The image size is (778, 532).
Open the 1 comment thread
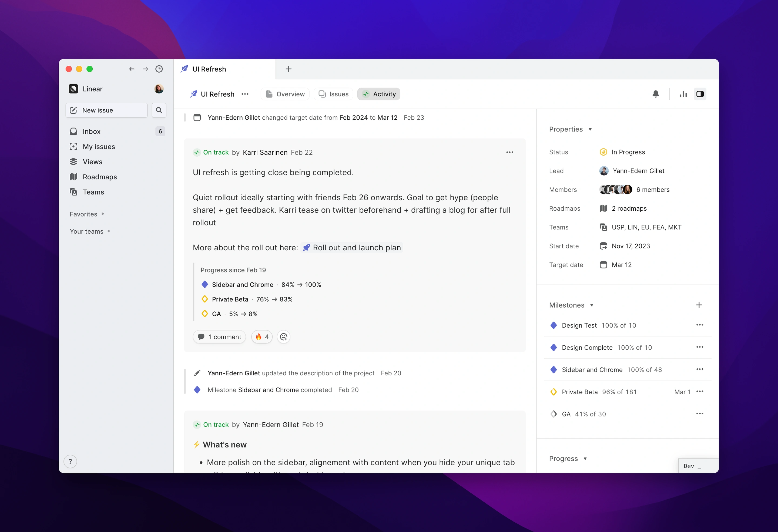point(220,337)
